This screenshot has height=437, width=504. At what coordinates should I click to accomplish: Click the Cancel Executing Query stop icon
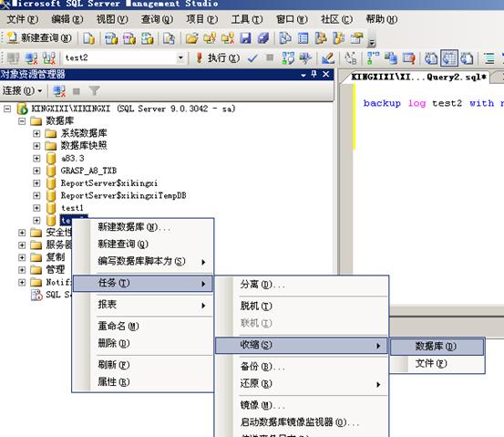pos(270,57)
